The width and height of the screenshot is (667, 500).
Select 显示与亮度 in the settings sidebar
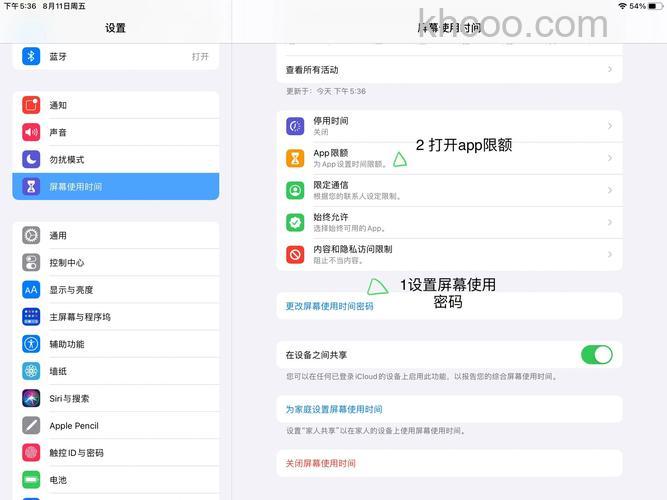(x=116, y=290)
